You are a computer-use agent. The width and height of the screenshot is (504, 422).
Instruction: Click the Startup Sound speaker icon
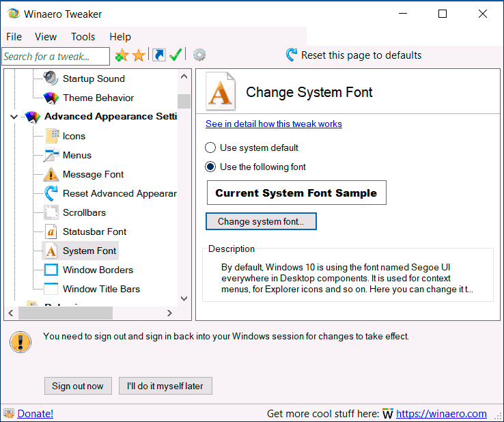(51, 79)
